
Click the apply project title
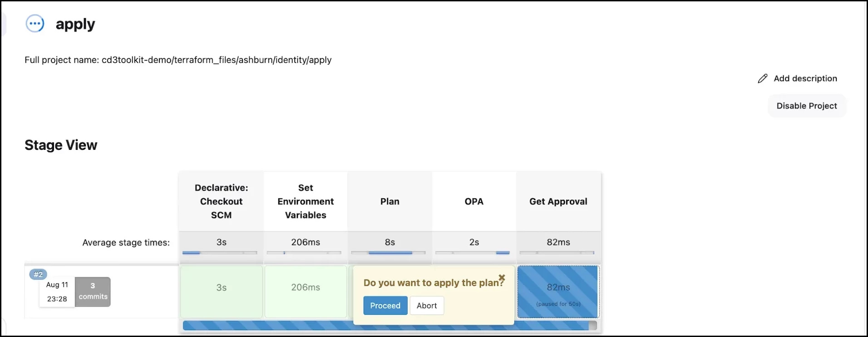point(75,24)
